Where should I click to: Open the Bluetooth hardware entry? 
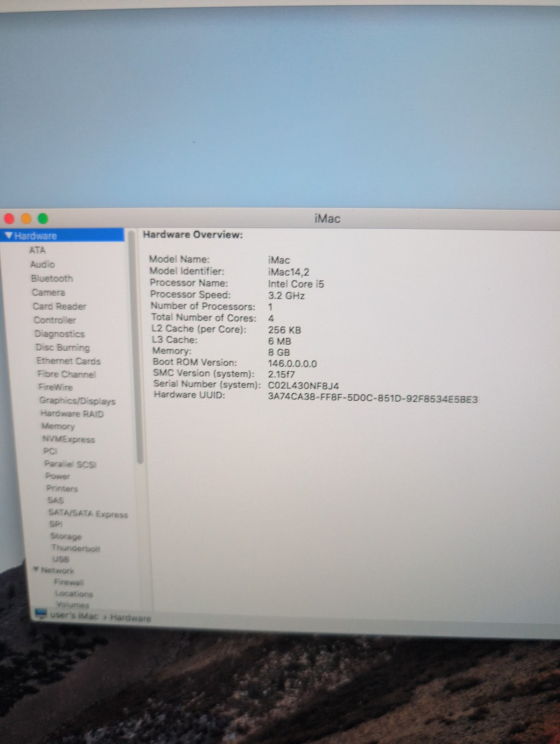[52, 278]
